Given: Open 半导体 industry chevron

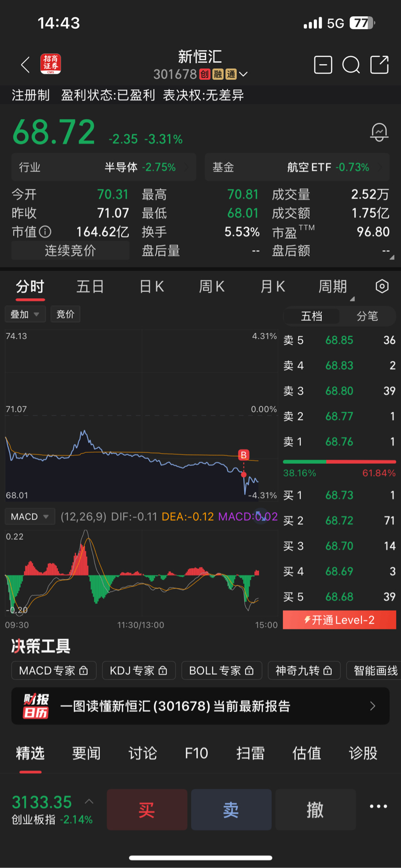Looking at the screenshot, I should (186, 167).
